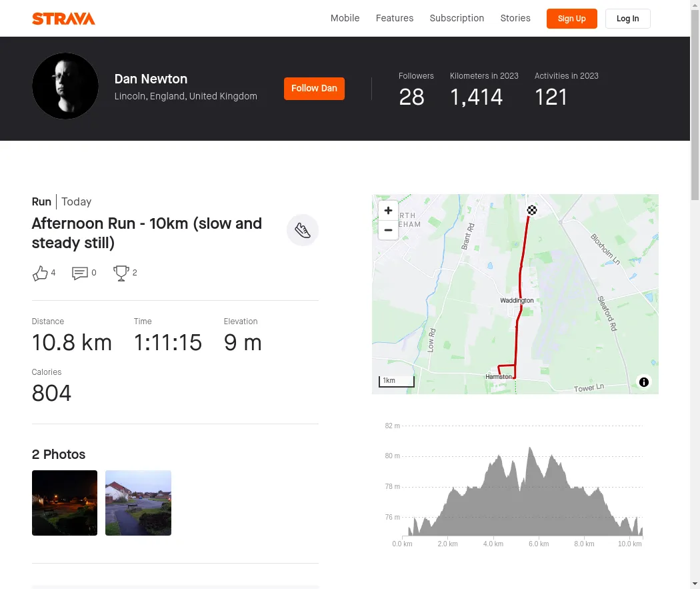Zoom in on the route map

point(388,211)
